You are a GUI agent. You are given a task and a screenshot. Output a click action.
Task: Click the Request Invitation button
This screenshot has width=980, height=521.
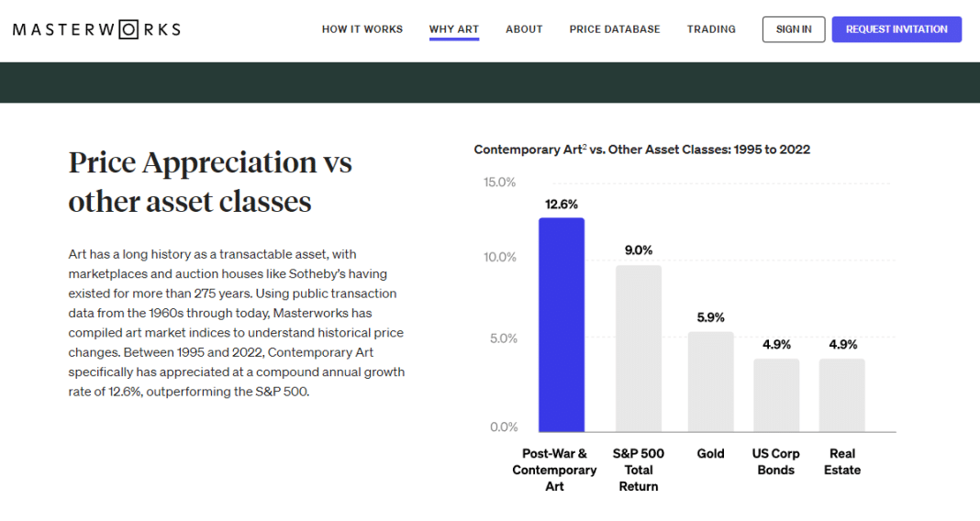896,29
